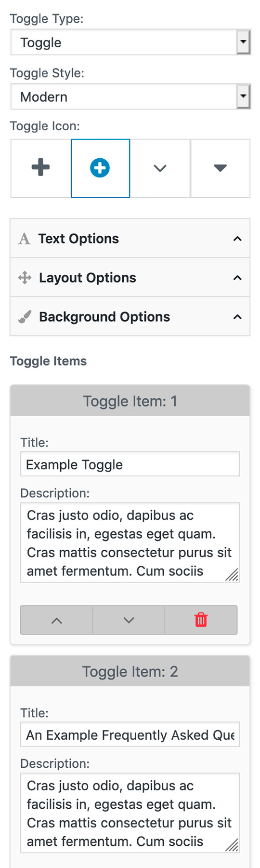Collapse the Background Options section chevron
The width and height of the screenshot is (260, 868).
pos(237,317)
